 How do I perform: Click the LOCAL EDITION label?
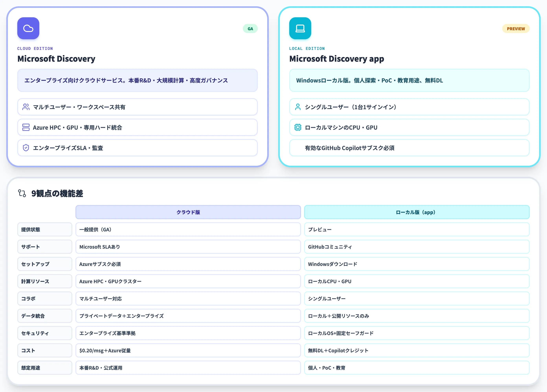(x=307, y=49)
